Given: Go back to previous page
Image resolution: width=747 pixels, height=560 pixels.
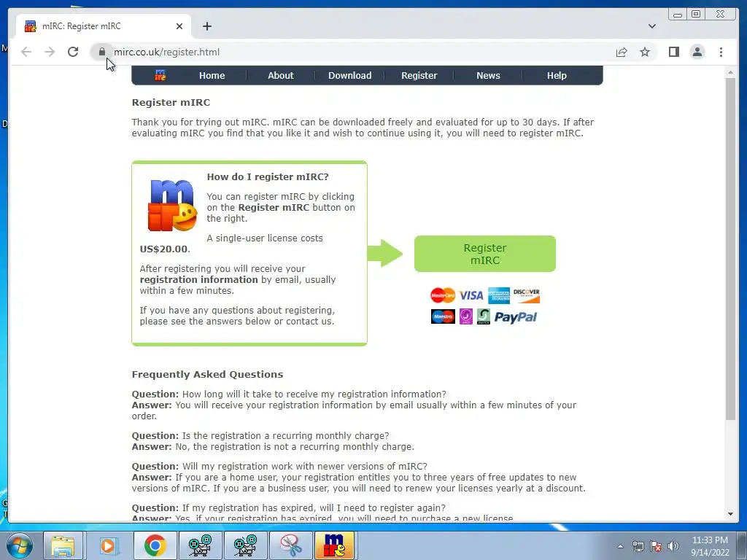Looking at the screenshot, I should pyautogui.click(x=26, y=52).
